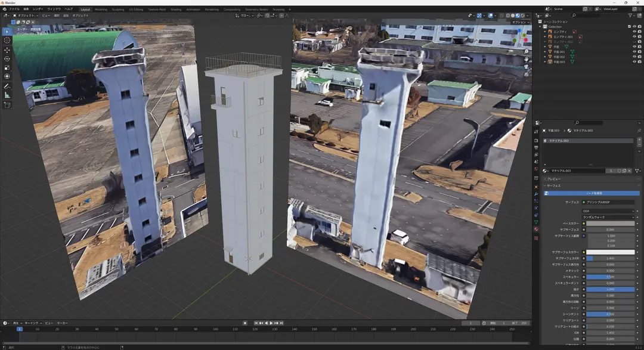Hide エンプティ object with its eye icon
644x350 pixels.
pos(634,32)
